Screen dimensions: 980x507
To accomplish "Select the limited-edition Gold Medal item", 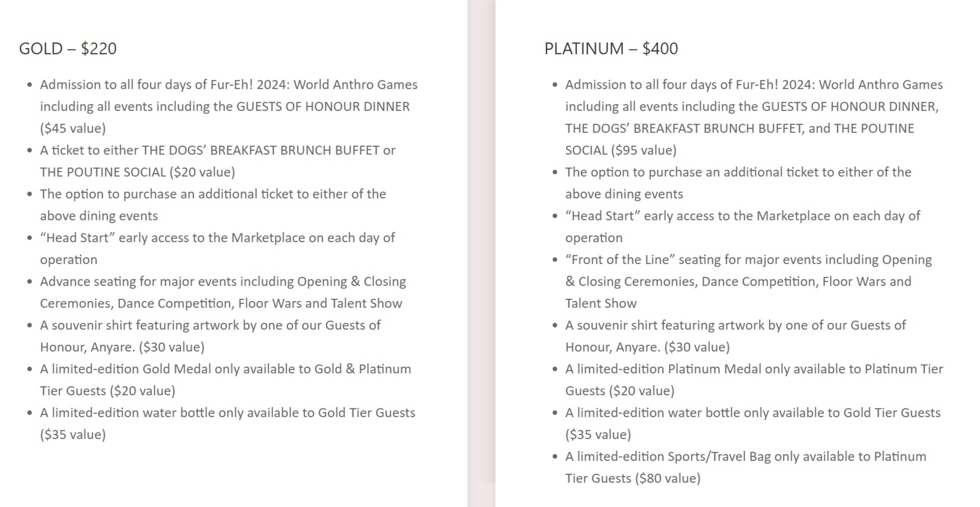I will click(225, 369).
